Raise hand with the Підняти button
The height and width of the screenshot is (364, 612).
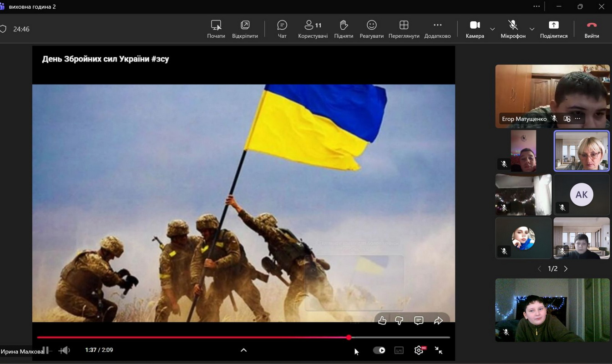pyautogui.click(x=344, y=29)
